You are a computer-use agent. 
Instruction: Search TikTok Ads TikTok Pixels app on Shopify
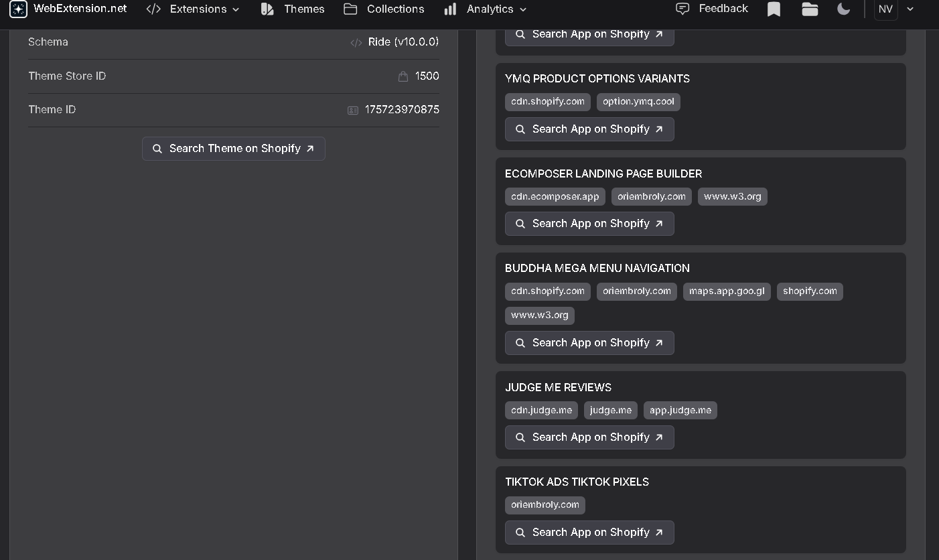tap(589, 533)
